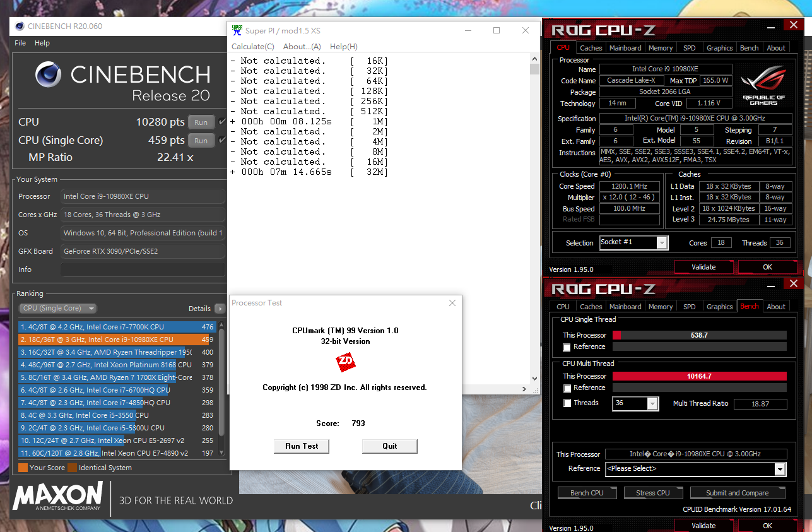Switch to About tab in upper CPU-Z
Image resolution: width=812 pixels, height=532 pixels.
(776, 48)
